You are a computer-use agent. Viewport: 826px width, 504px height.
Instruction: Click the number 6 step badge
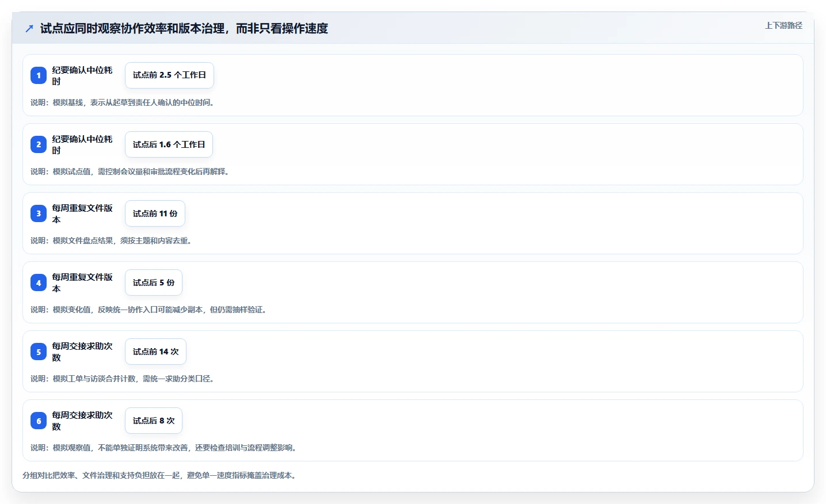coord(39,421)
